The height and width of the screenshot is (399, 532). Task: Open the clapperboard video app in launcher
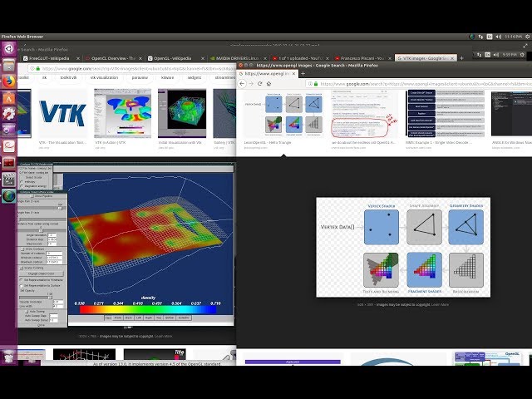[8, 180]
